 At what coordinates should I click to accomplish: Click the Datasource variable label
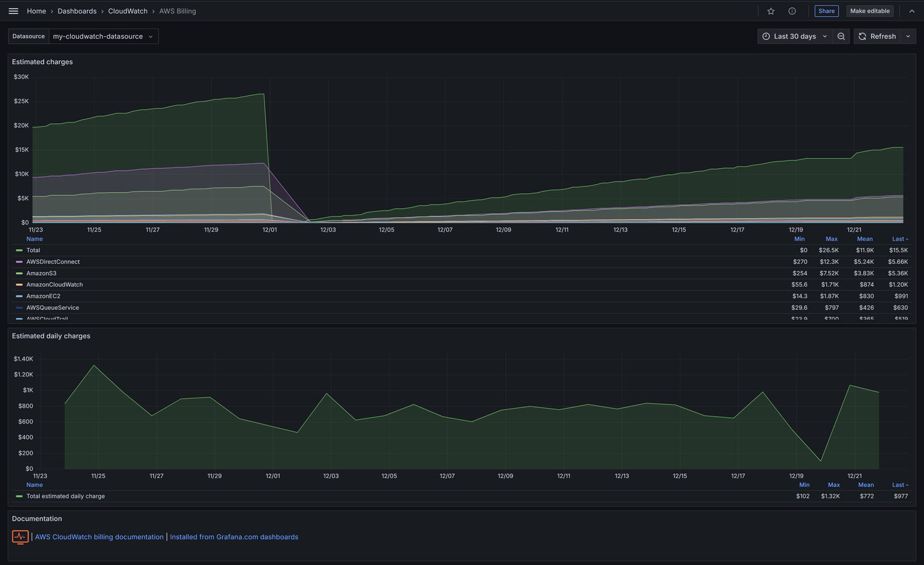tap(28, 36)
